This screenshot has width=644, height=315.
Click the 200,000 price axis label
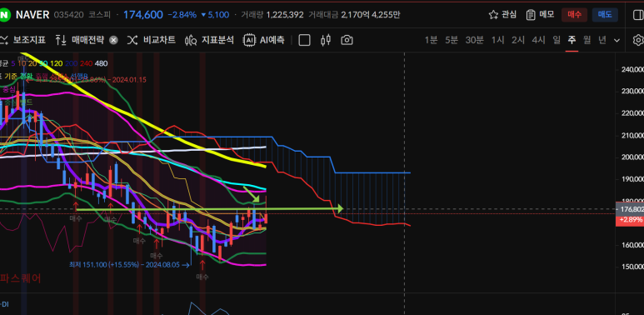pyautogui.click(x=633, y=157)
